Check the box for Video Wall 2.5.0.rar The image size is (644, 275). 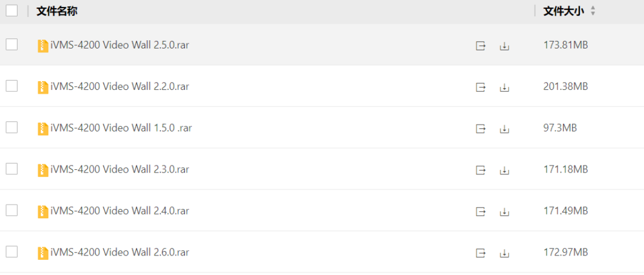point(12,45)
